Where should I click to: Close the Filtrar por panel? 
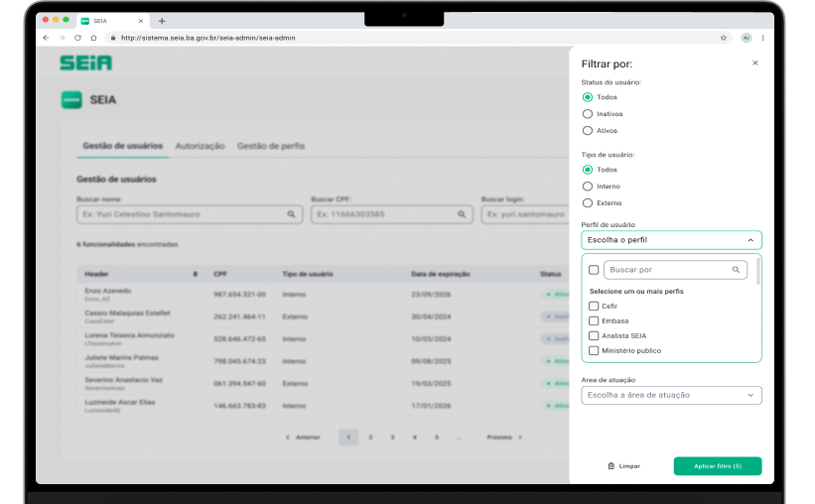tap(754, 63)
